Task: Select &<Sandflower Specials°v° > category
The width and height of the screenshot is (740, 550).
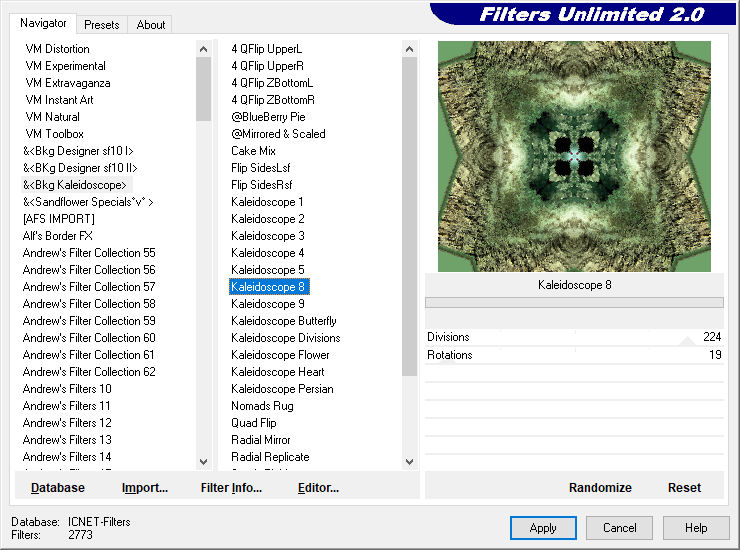Action: pos(88,202)
